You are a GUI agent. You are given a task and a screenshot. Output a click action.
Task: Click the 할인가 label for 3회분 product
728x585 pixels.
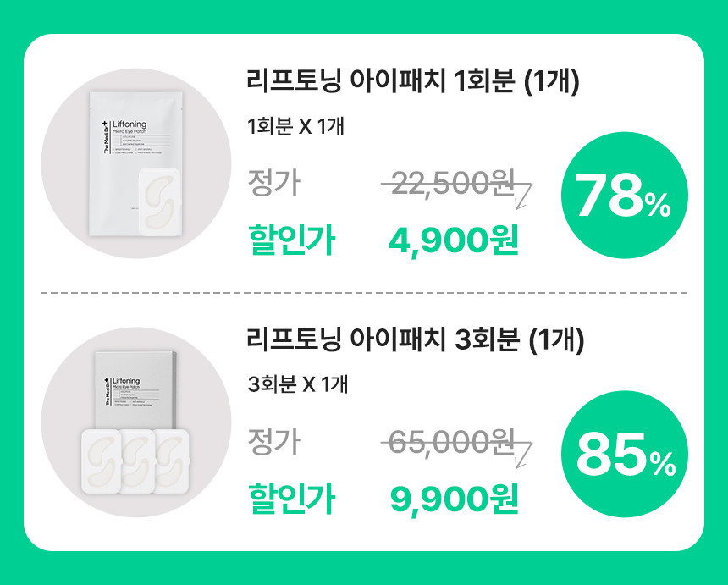[290, 499]
